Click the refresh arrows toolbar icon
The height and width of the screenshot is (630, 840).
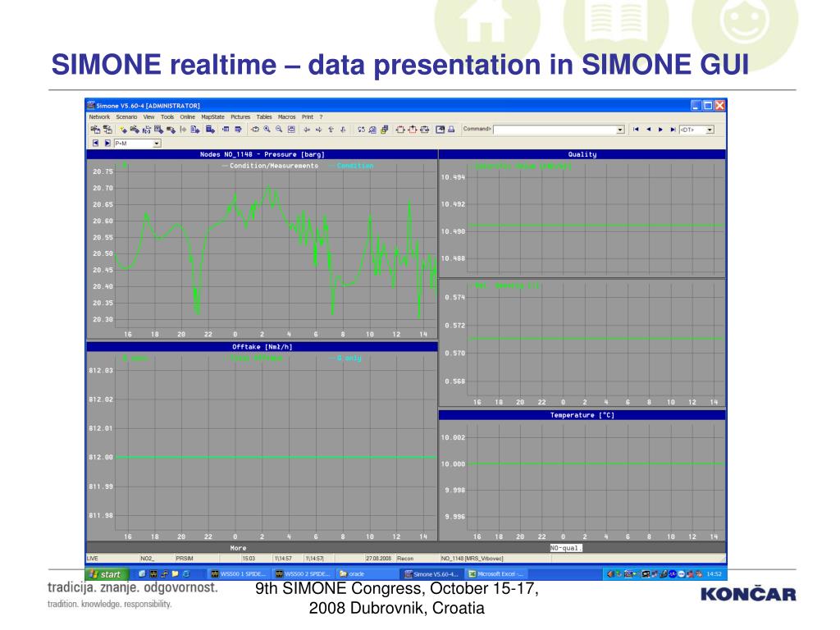coord(361,130)
